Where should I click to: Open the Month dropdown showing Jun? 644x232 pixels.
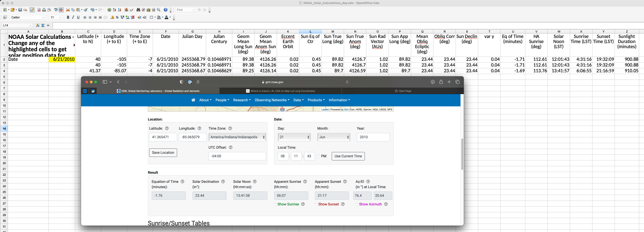pos(334,137)
